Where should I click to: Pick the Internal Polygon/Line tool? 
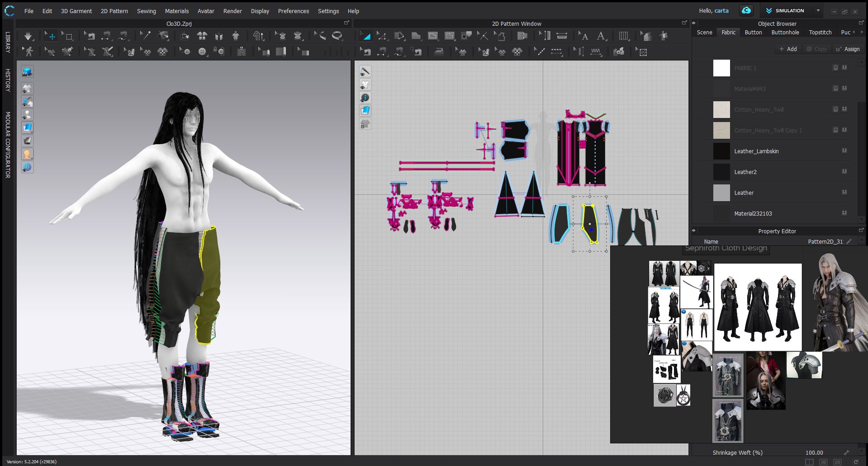click(433, 36)
